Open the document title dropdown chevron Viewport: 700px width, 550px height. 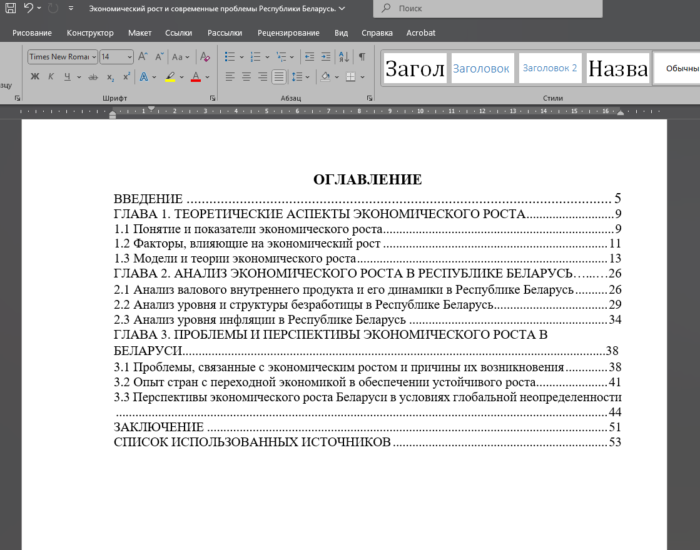(342, 8)
